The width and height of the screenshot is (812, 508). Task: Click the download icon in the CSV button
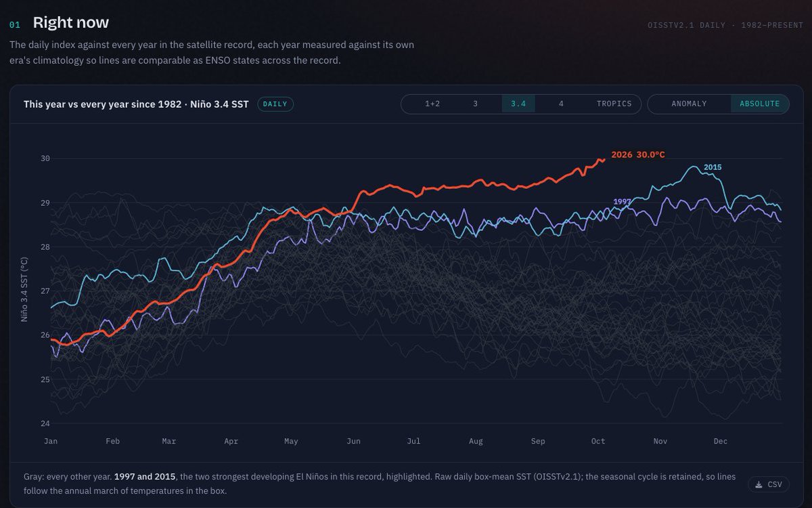(x=759, y=484)
